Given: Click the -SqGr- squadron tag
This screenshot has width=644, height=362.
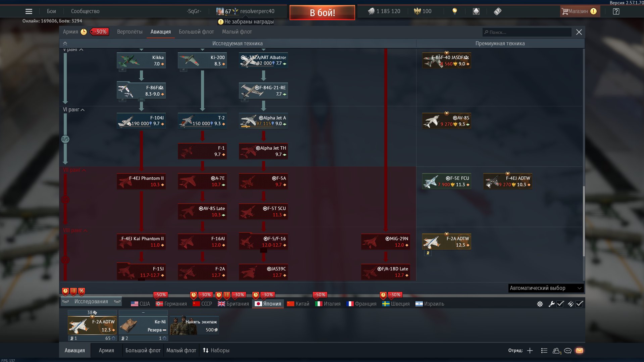Looking at the screenshot, I should [x=194, y=11].
